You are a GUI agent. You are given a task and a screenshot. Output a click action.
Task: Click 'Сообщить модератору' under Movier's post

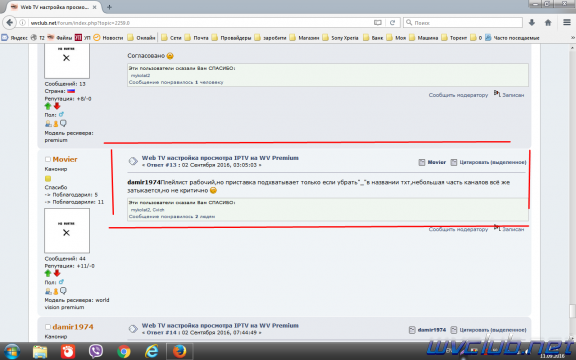click(458, 229)
